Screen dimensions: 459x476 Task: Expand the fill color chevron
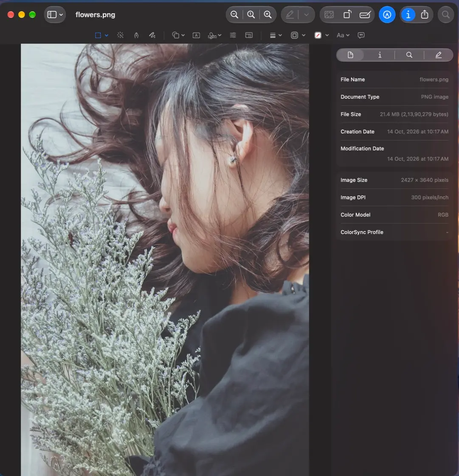(x=327, y=35)
